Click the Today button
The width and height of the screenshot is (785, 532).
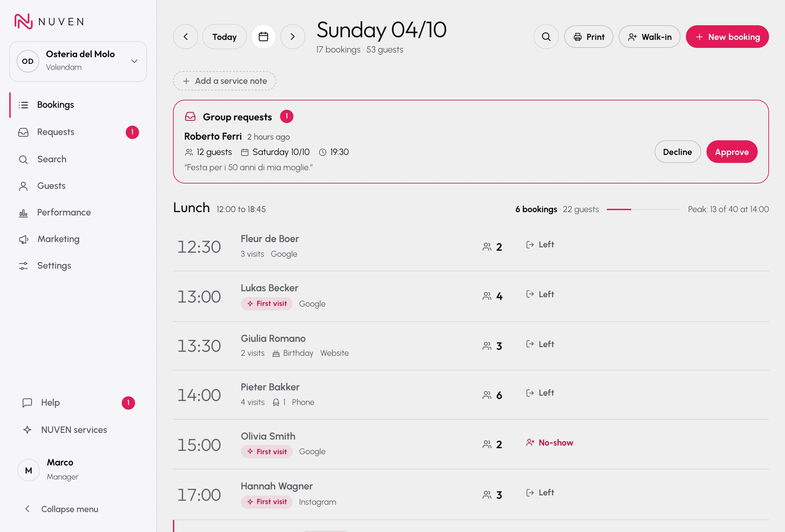[x=224, y=37]
